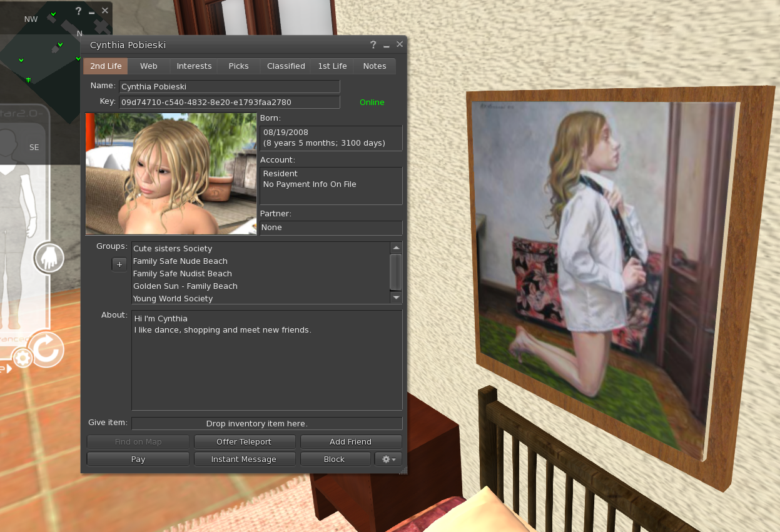This screenshot has height=532, width=780.
Task: Select the group "Golden Sun - Family Beach"
Action: point(185,286)
